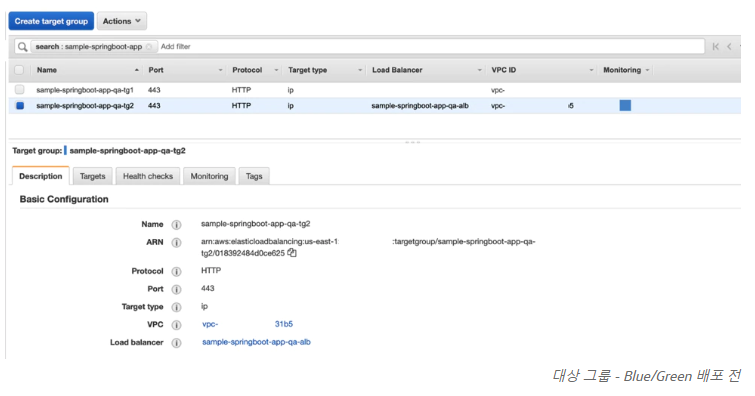Sort by the Port column arrow
This screenshot has height=396, width=755.
tap(221, 70)
